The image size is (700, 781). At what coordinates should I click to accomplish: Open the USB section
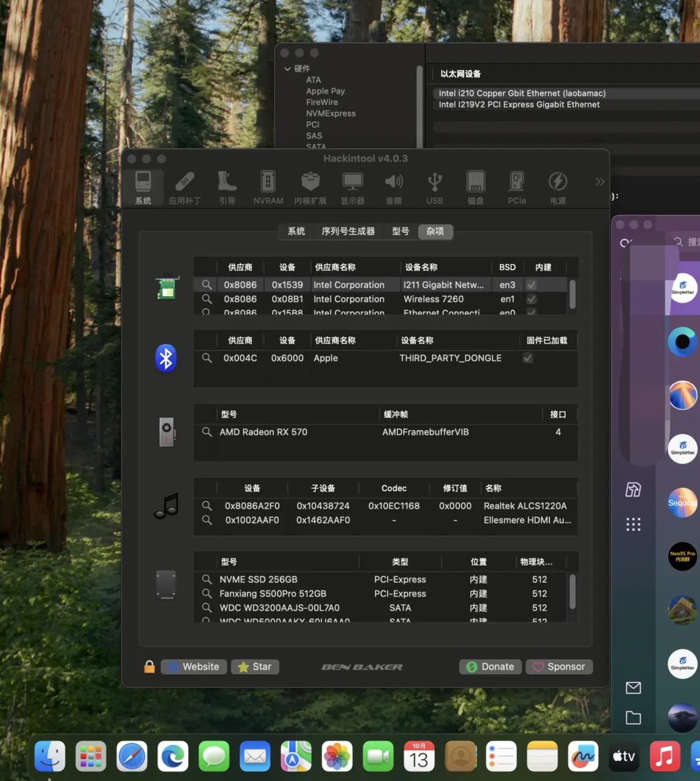tap(435, 187)
